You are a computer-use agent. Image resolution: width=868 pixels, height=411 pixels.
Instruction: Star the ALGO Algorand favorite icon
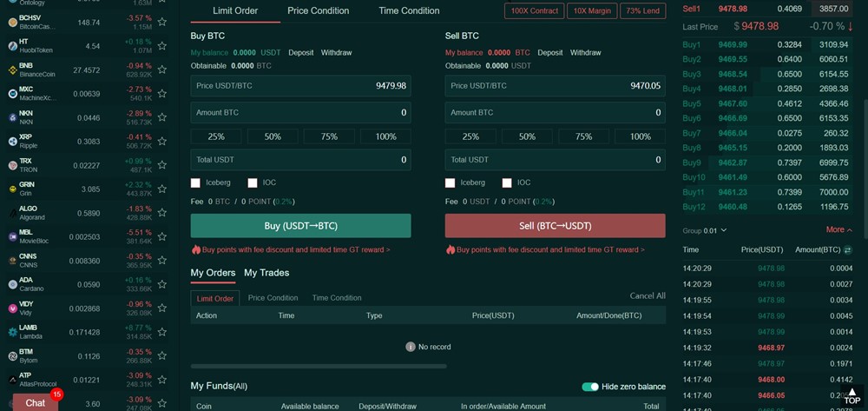(161, 212)
